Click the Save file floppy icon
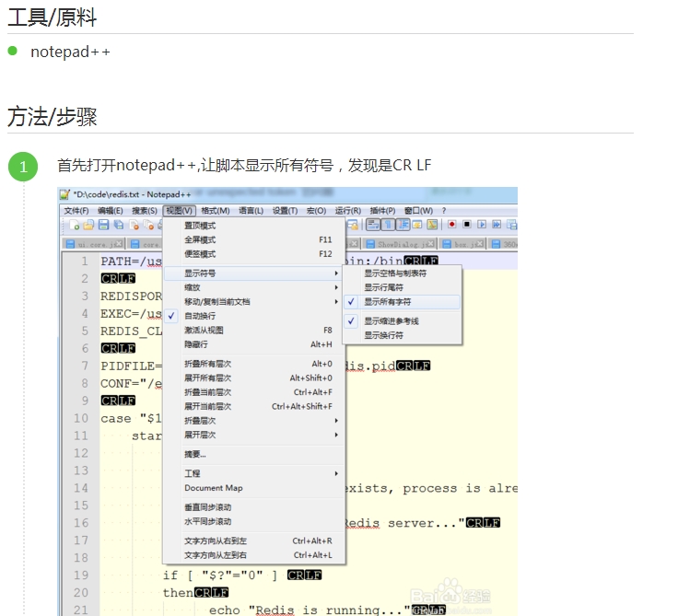The image size is (678, 616). point(104,225)
